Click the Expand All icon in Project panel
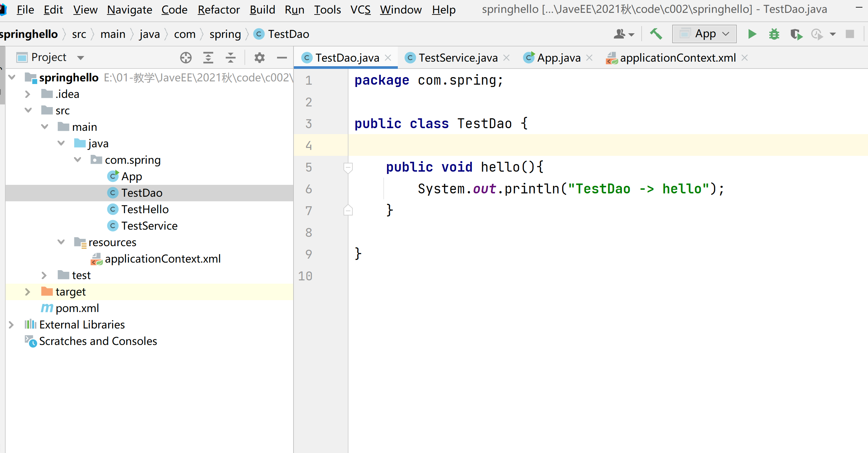The width and height of the screenshot is (868, 453). tap(208, 58)
